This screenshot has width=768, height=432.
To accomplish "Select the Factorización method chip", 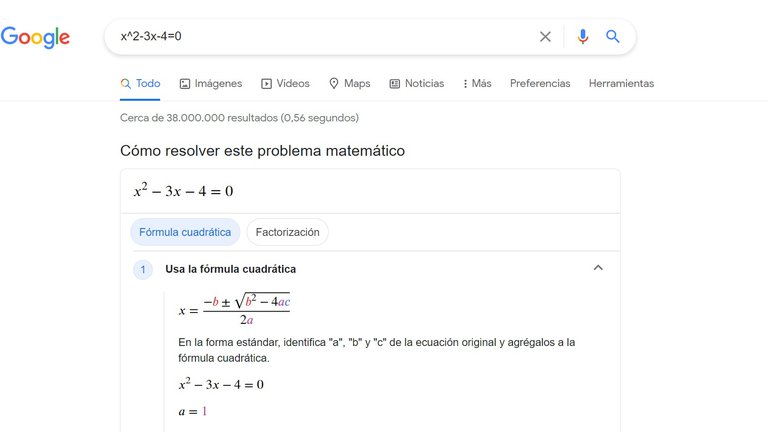I will 287,232.
